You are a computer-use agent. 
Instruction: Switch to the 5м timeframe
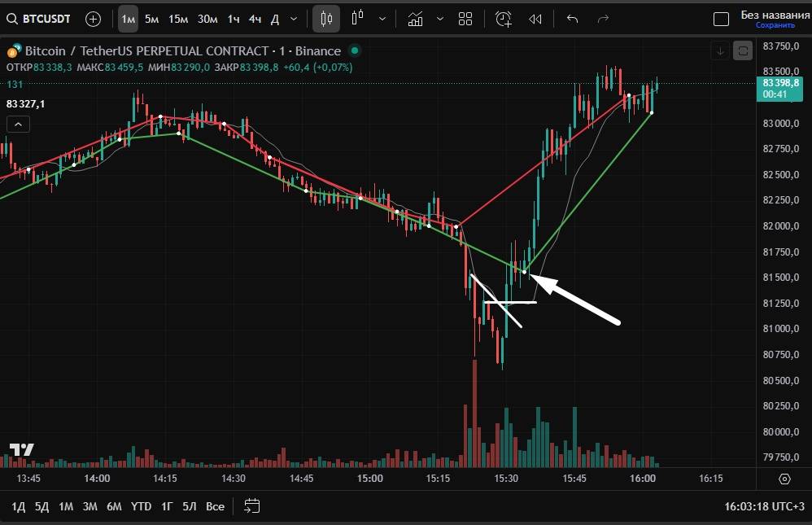[x=151, y=18]
